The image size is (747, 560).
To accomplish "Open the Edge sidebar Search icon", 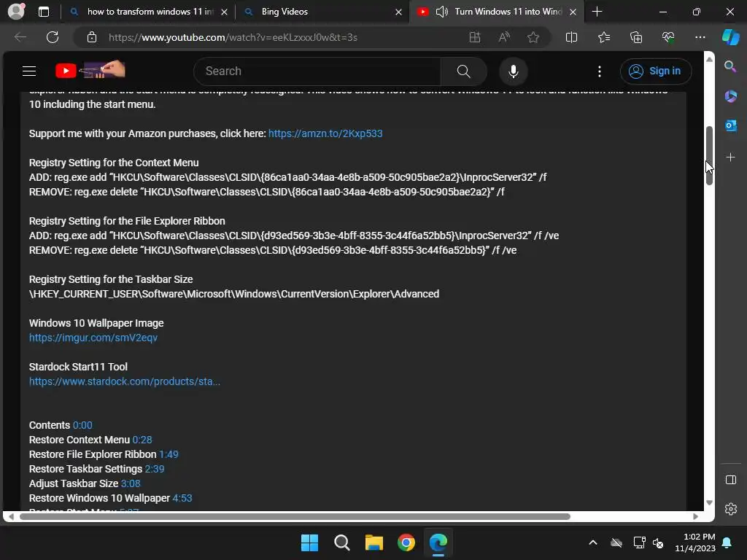I will pyautogui.click(x=730, y=66).
